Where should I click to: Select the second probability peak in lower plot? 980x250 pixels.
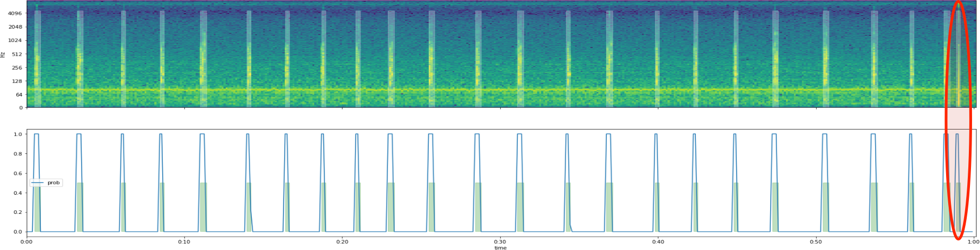click(x=79, y=135)
